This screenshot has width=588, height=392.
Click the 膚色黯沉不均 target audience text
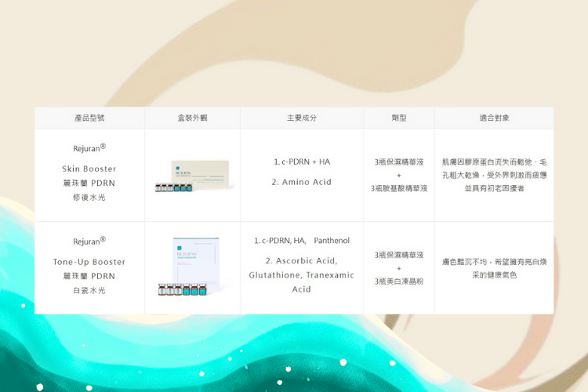pyautogui.click(x=464, y=262)
